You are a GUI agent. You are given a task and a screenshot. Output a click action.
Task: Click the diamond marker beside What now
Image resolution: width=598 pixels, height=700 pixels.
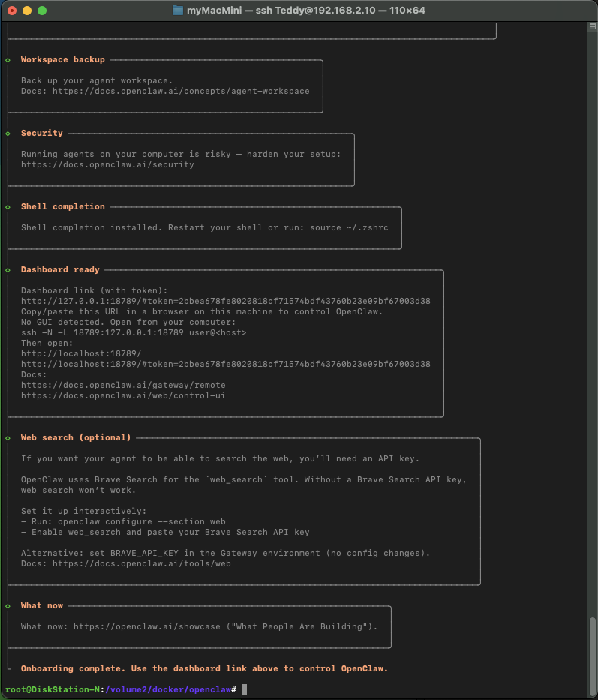coord(8,606)
